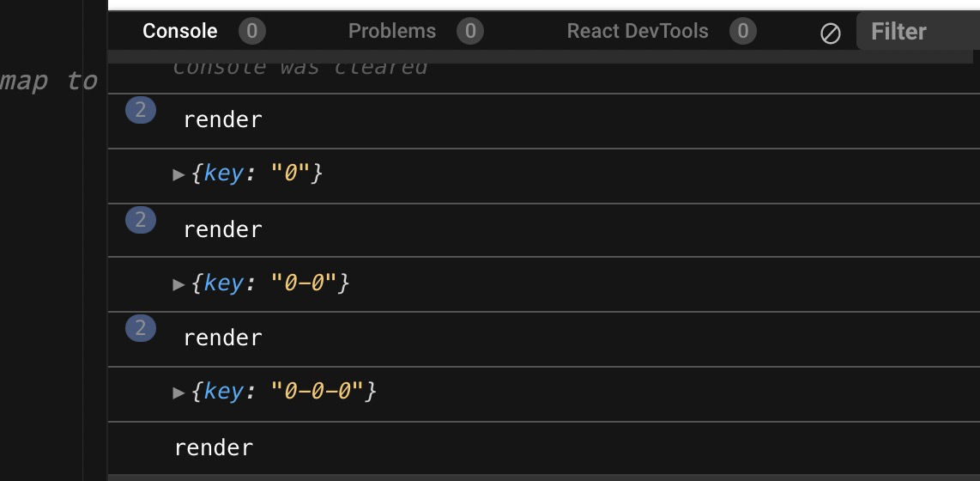Viewport: 980px width, 481px height.
Task: Focus the Filter input field
Action: click(918, 32)
